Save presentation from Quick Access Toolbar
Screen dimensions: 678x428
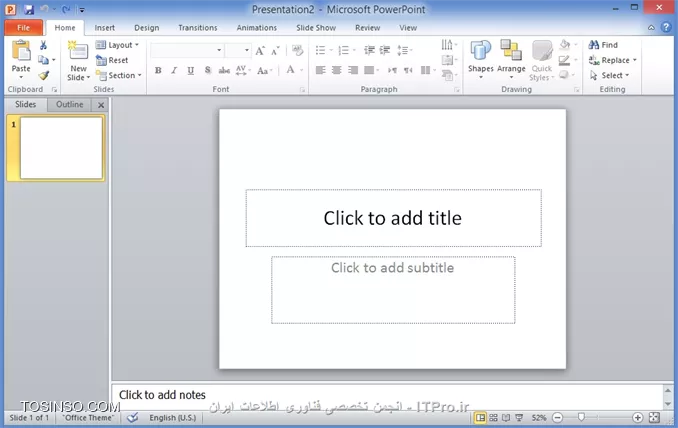click(29, 9)
